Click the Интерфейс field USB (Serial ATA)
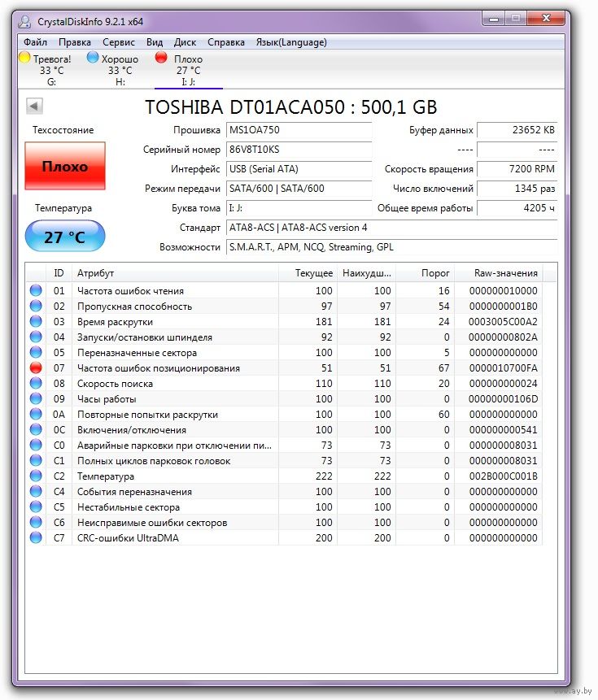598x700 pixels. tap(299, 169)
